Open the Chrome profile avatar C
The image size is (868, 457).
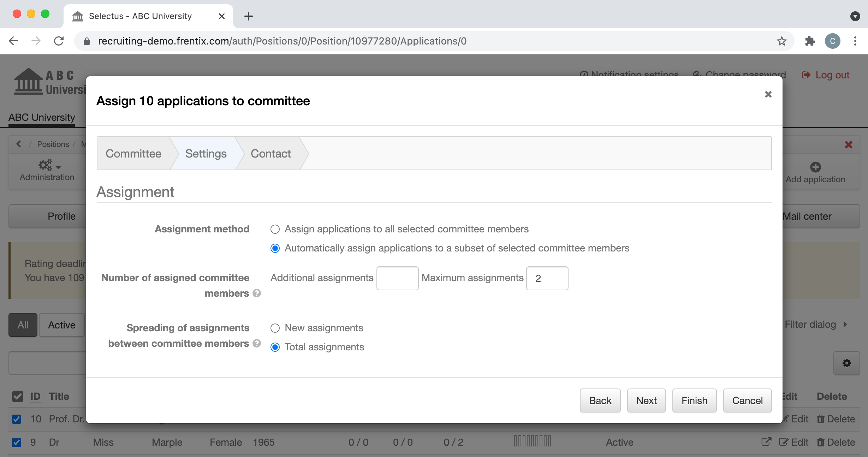[x=832, y=41]
